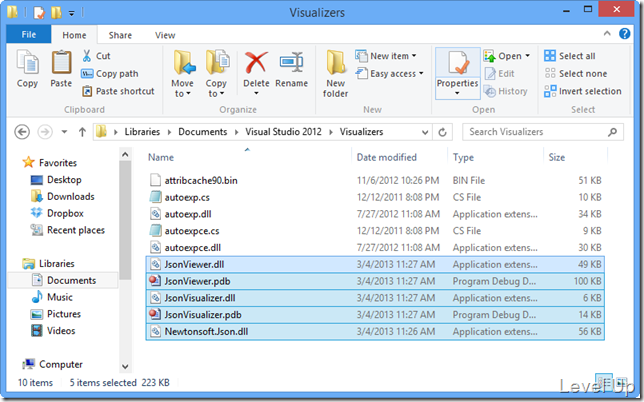Screen dimensions: 644x402
Task: Select the attribcache90.bin file
Action: [x=375, y=180]
